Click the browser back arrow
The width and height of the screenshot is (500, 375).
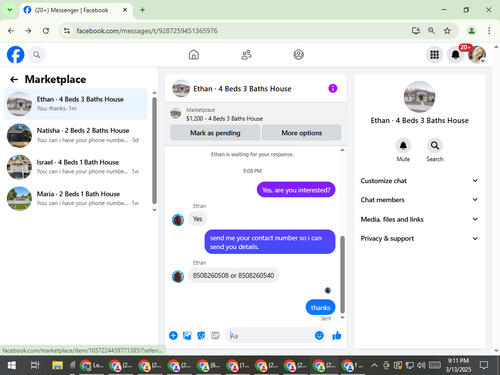coord(11,31)
